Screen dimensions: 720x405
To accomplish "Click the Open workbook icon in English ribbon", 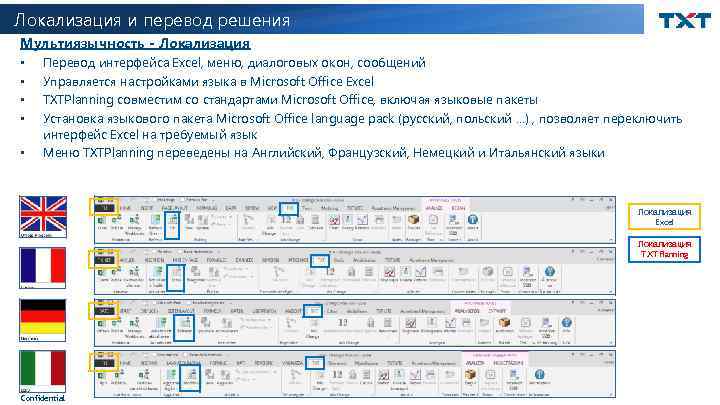I will tap(102, 222).
